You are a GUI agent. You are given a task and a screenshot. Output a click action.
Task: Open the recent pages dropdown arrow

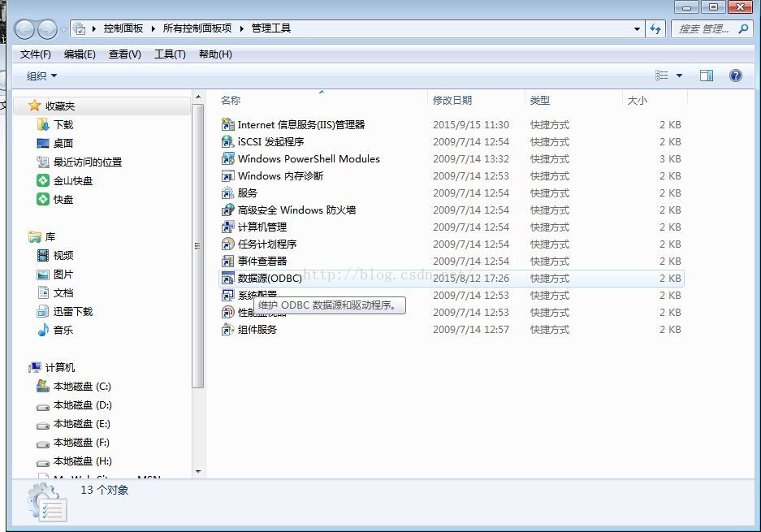[63, 29]
